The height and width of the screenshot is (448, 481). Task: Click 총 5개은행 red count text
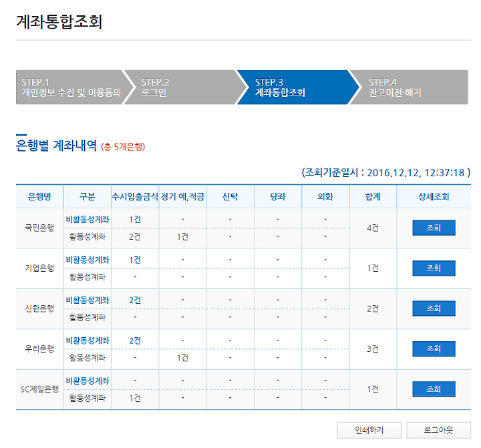[123, 147]
